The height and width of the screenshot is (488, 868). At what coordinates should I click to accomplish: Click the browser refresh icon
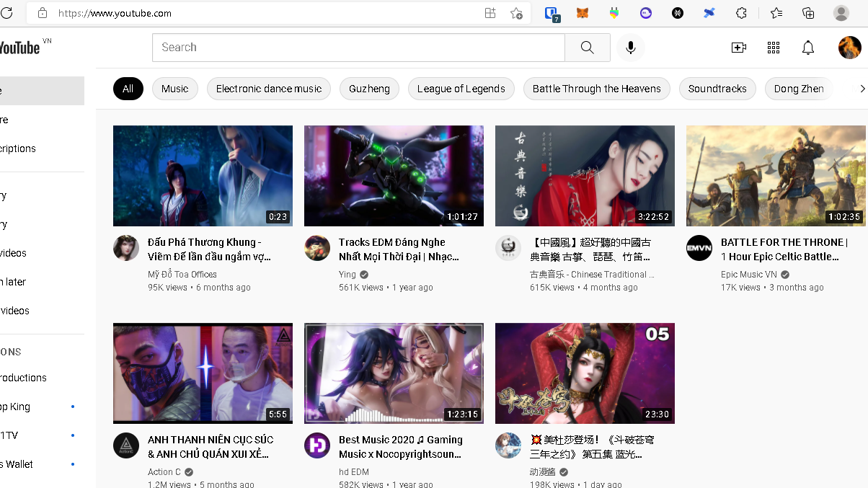(7, 13)
